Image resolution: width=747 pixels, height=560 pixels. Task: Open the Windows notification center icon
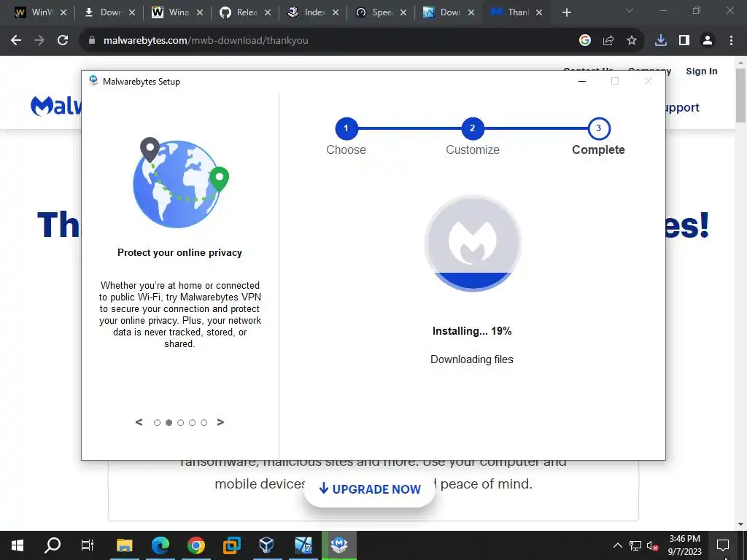723,545
